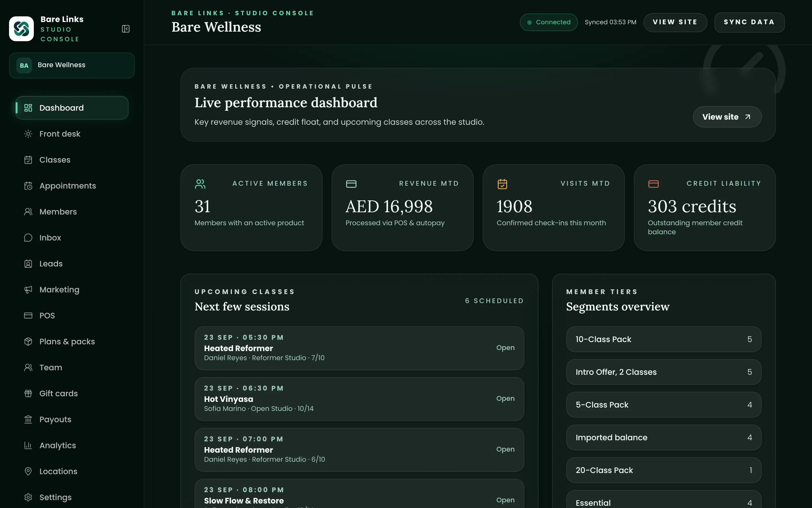812x508 pixels.
Task: Open the Slow Flow & Restore session
Action: tap(359, 494)
